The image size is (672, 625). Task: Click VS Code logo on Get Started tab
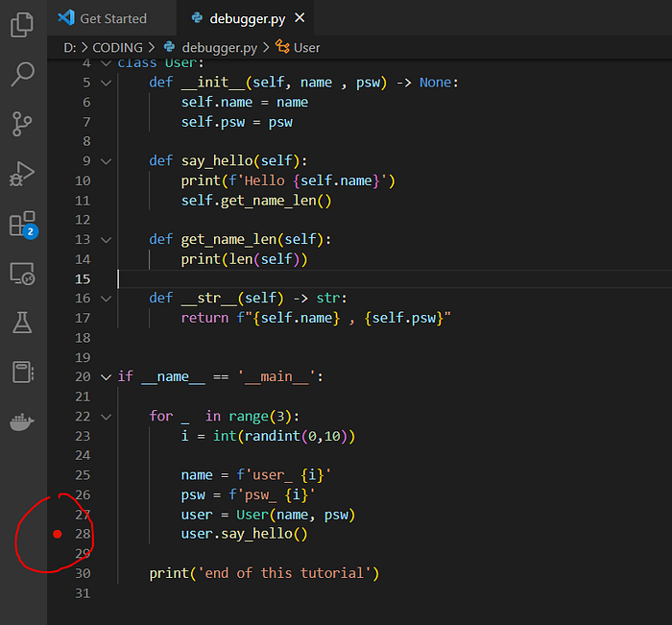click(x=66, y=18)
